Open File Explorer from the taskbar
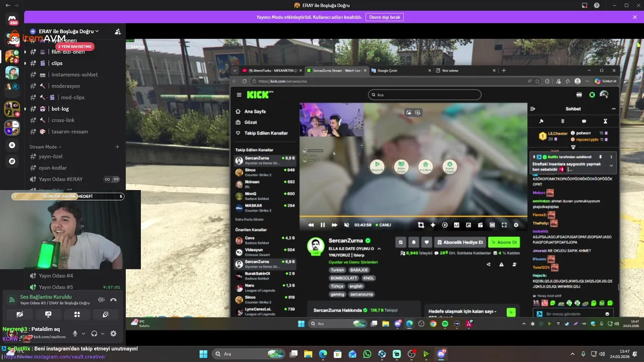Screen dimensions: 644x362 pyautogui.click(x=308, y=354)
